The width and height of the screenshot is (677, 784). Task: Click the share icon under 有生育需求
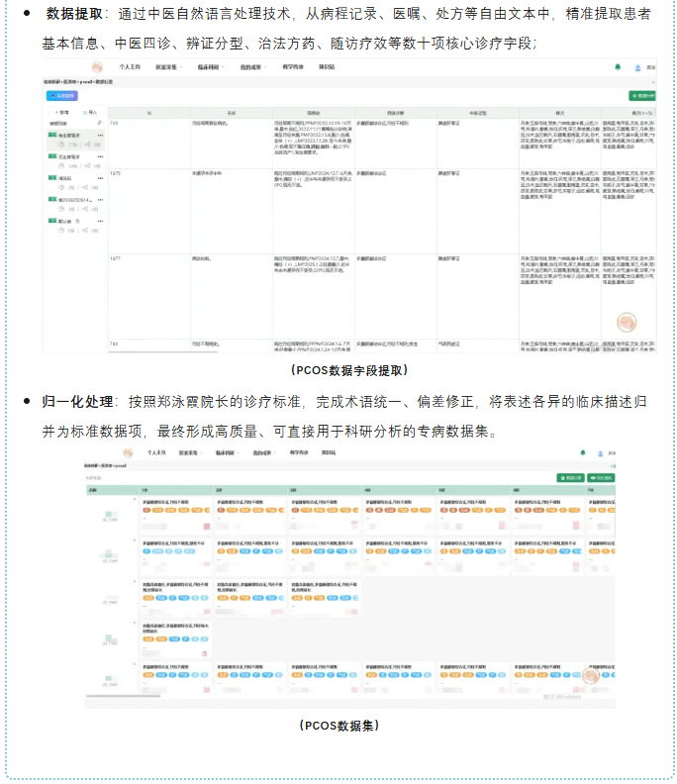(x=87, y=145)
